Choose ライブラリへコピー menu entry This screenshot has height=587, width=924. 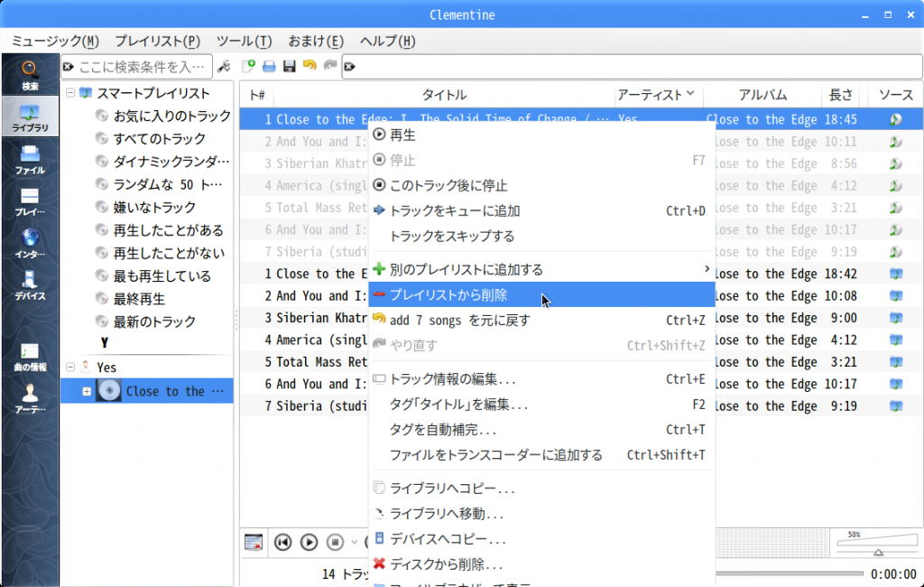pos(541,489)
